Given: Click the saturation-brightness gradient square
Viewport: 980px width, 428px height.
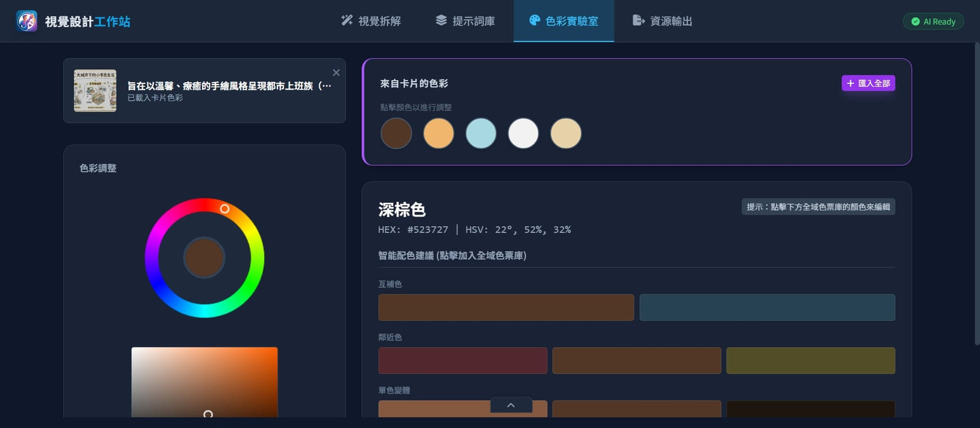Looking at the screenshot, I should click(205, 382).
